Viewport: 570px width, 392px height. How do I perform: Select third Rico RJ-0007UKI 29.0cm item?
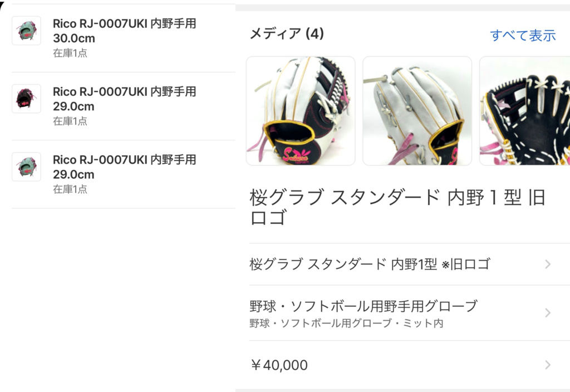point(124,174)
